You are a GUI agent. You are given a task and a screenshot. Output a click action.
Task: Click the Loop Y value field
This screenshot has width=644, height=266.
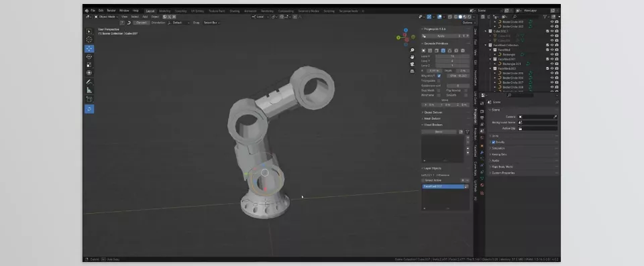452,61
